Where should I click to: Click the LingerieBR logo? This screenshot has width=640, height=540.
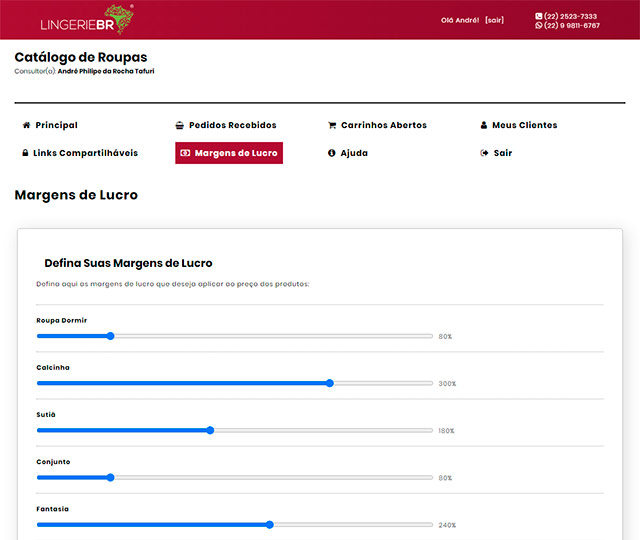tap(87, 20)
